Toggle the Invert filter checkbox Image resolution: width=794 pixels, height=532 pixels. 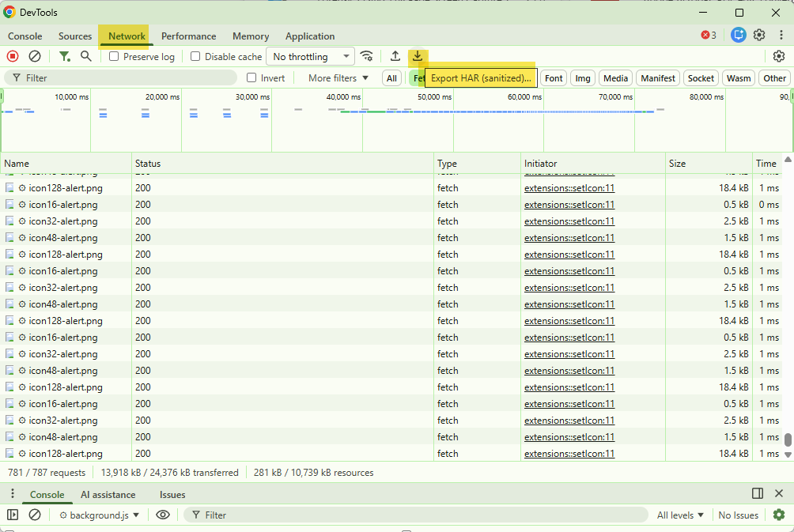tap(251, 77)
